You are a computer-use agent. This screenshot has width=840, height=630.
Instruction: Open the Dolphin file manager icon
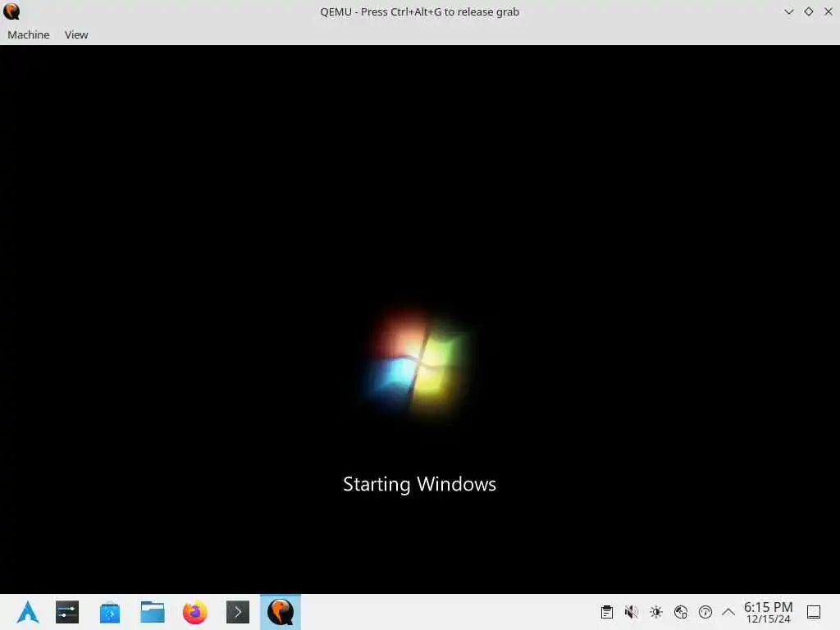152,612
